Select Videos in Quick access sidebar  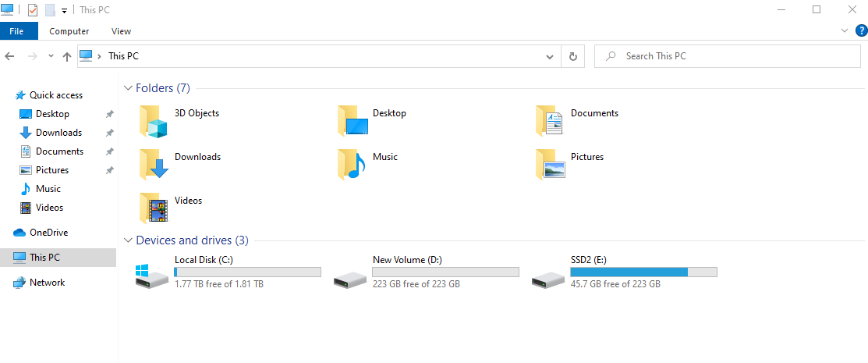(x=49, y=208)
